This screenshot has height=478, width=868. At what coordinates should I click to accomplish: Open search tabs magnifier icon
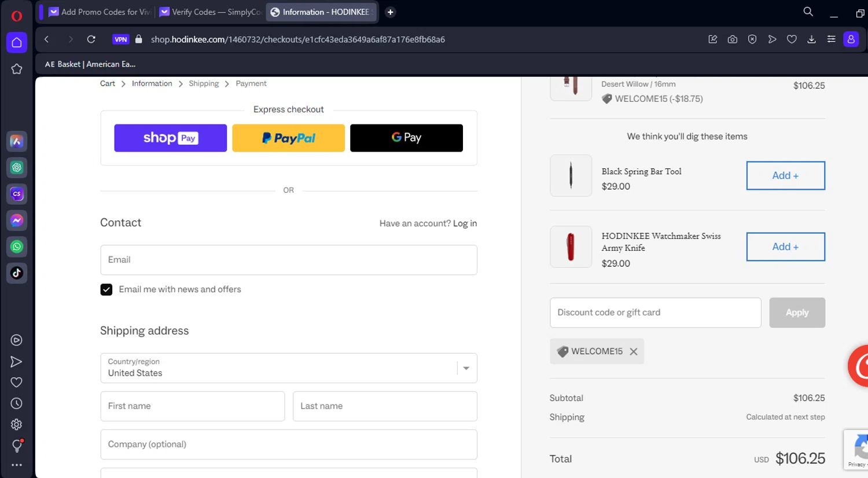pos(808,12)
